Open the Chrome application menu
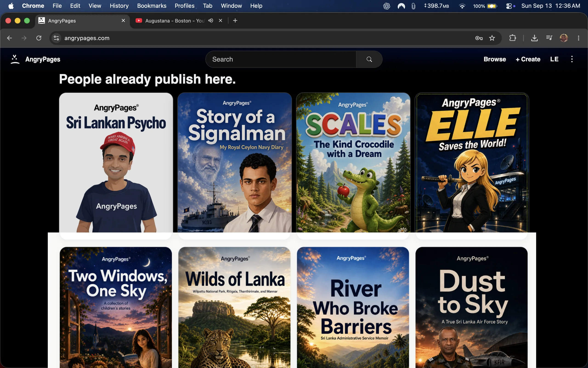This screenshot has height=368, width=588. coord(33,6)
